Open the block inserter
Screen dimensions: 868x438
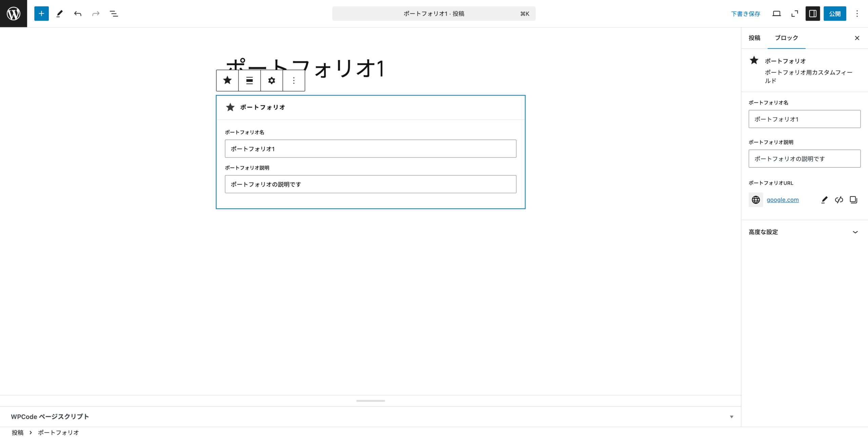(41, 14)
